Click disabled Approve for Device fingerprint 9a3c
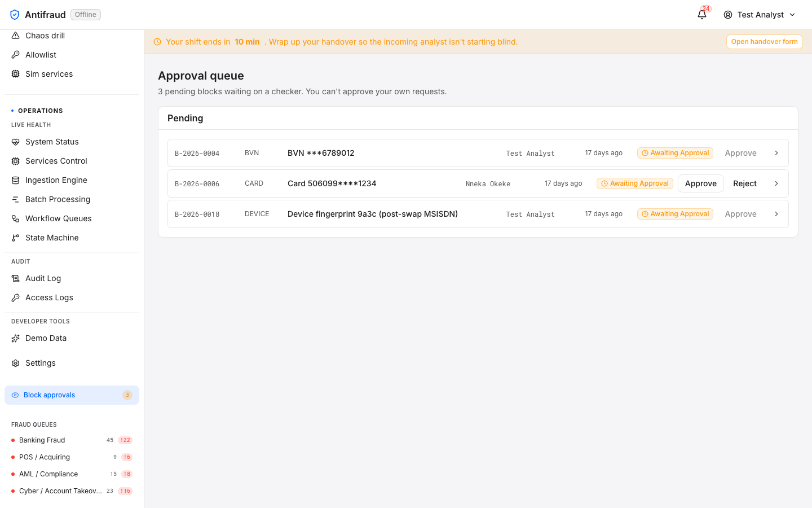 click(x=740, y=214)
